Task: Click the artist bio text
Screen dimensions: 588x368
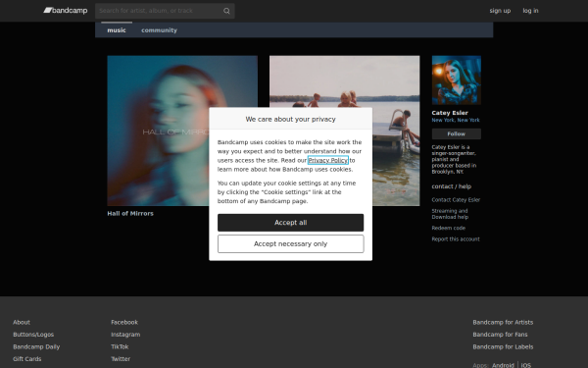Action: coord(454,159)
